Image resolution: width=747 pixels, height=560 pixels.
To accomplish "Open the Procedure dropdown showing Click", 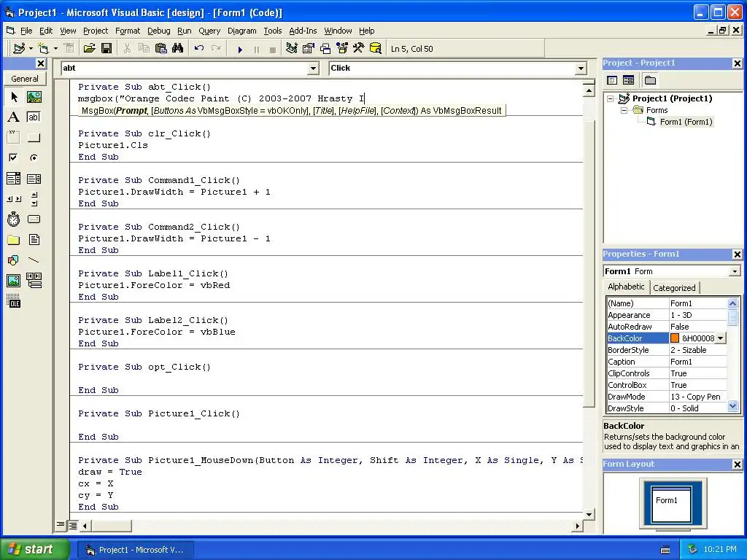I will [581, 68].
